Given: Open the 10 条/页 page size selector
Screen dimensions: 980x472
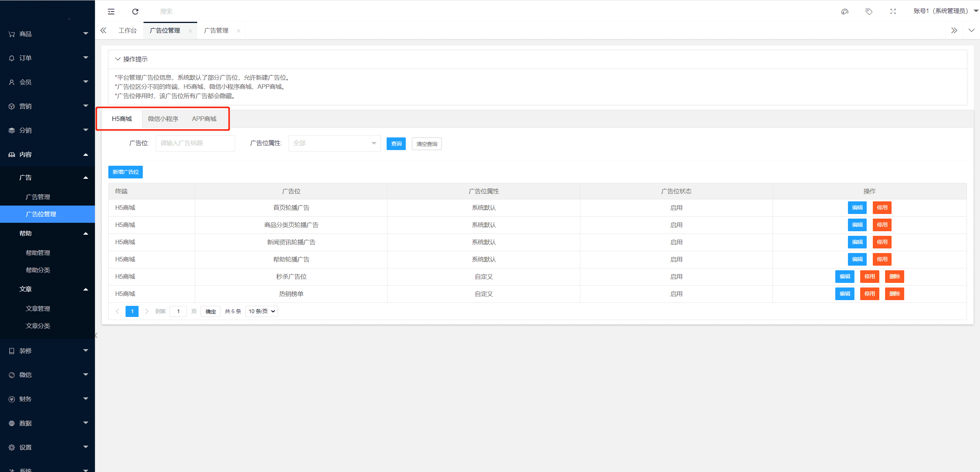Looking at the screenshot, I should pyautogui.click(x=262, y=311).
